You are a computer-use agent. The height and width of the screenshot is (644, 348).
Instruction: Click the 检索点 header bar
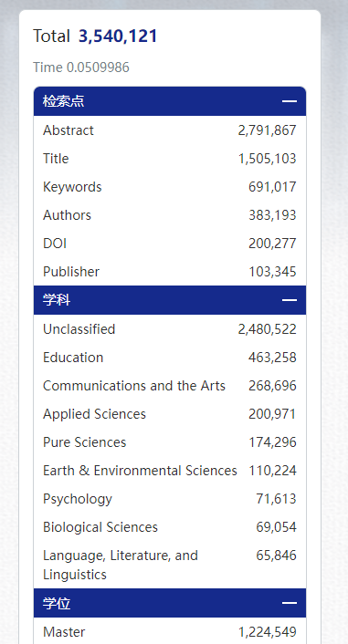click(170, 101)
